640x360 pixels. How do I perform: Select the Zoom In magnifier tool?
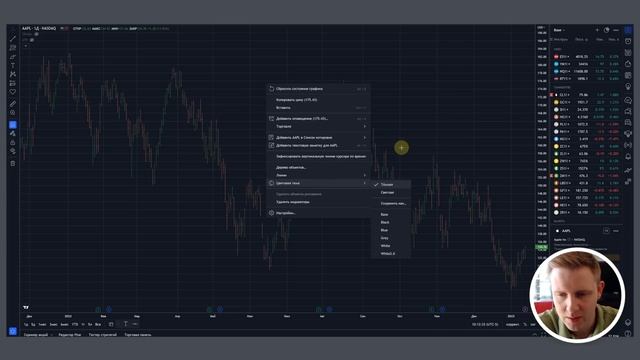13,113
